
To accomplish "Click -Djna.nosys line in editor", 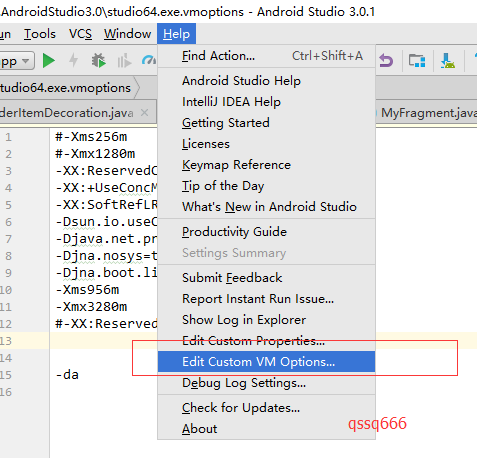I will 106,256.
